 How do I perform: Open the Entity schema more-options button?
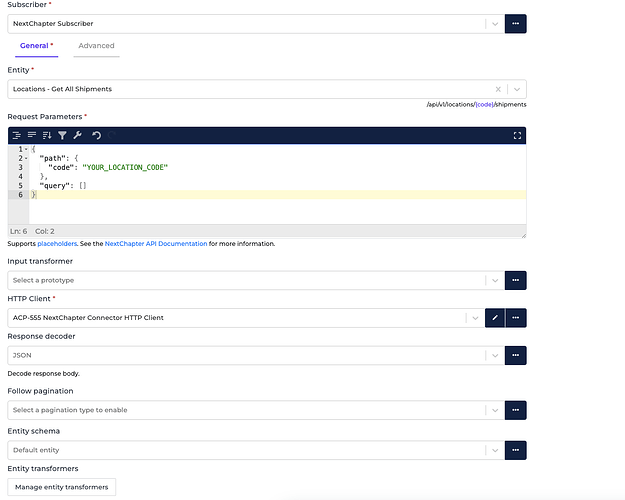[515, 450]
